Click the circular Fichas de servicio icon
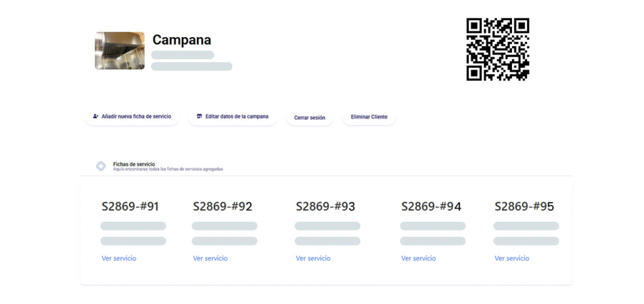The height and width of the screenshot is (304, 644). pyautogui.click(x=101, y=166)
